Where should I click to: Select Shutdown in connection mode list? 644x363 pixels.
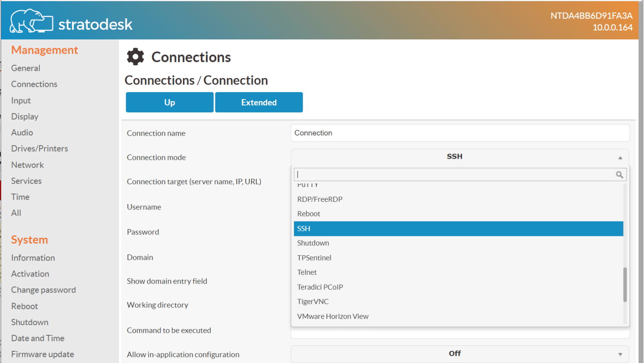458,243
